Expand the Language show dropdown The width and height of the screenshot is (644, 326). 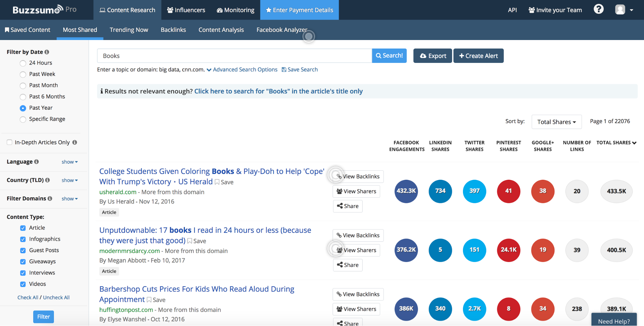(x=70, y=162)
